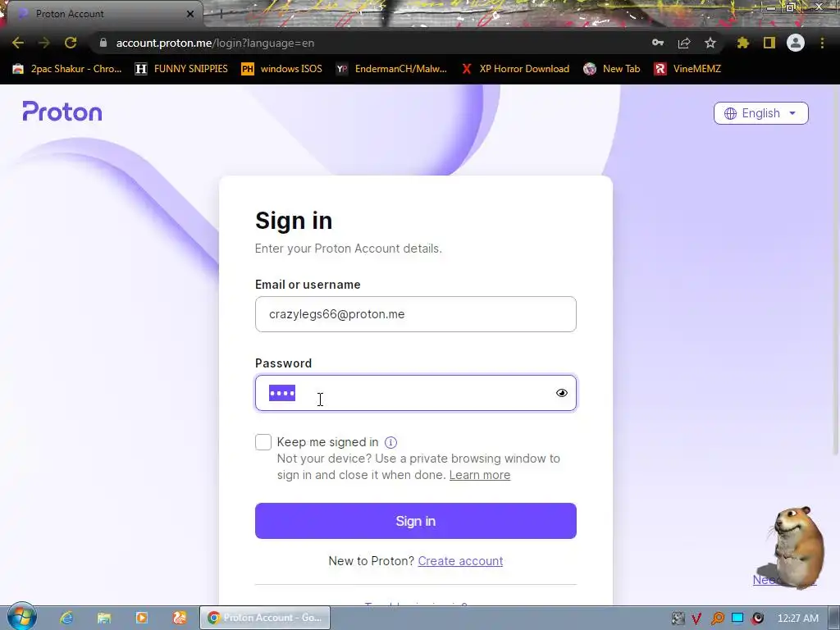Click the round red-dot tray icon
The image size is (840, 630).
coord(757,619)
